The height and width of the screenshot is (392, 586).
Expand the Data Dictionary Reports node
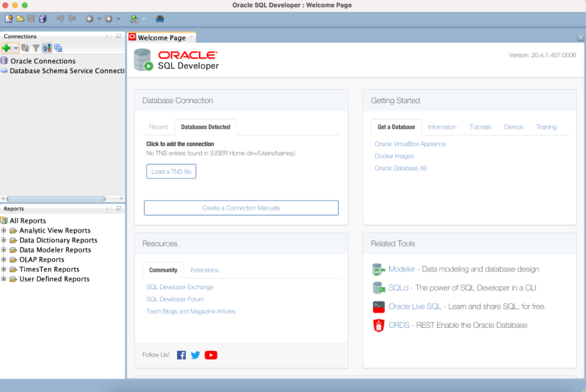click(x=4, y=240)
